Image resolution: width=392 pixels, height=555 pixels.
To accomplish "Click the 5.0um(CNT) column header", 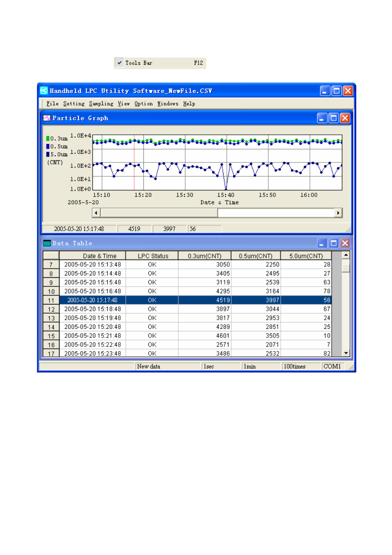I will (x=306, y=256).
